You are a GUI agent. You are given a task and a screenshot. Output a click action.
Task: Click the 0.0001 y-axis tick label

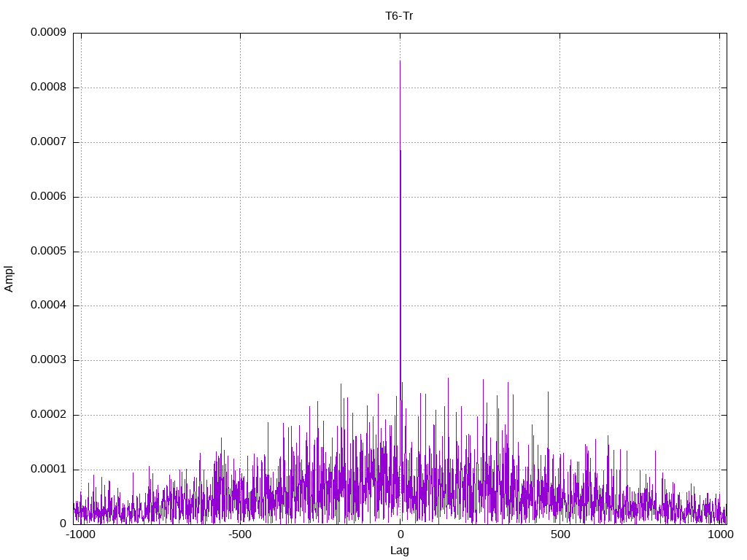pyautogui.click(x=48, y=470)
